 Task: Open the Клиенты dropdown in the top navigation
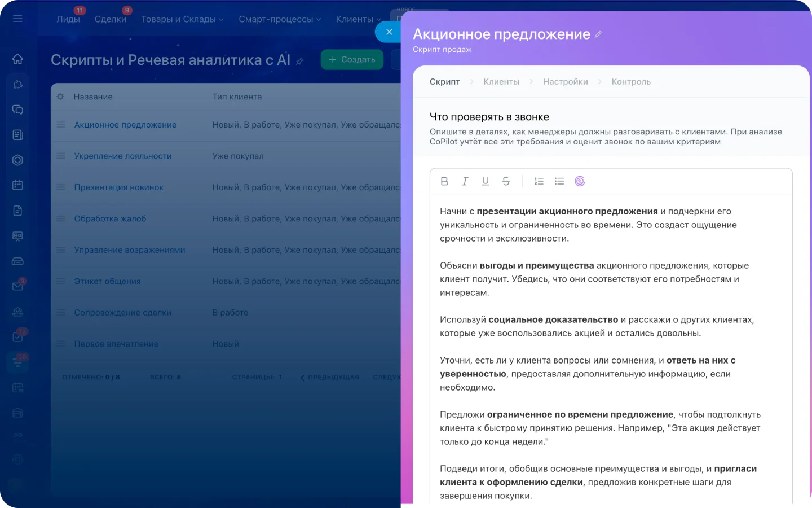(358, 19)
